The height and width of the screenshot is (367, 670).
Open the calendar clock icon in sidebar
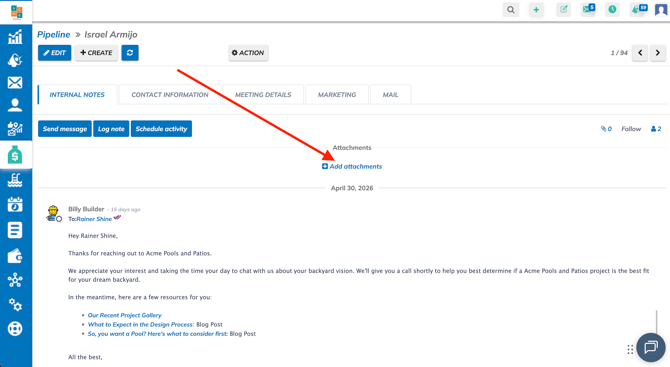[x=15, y=205]
